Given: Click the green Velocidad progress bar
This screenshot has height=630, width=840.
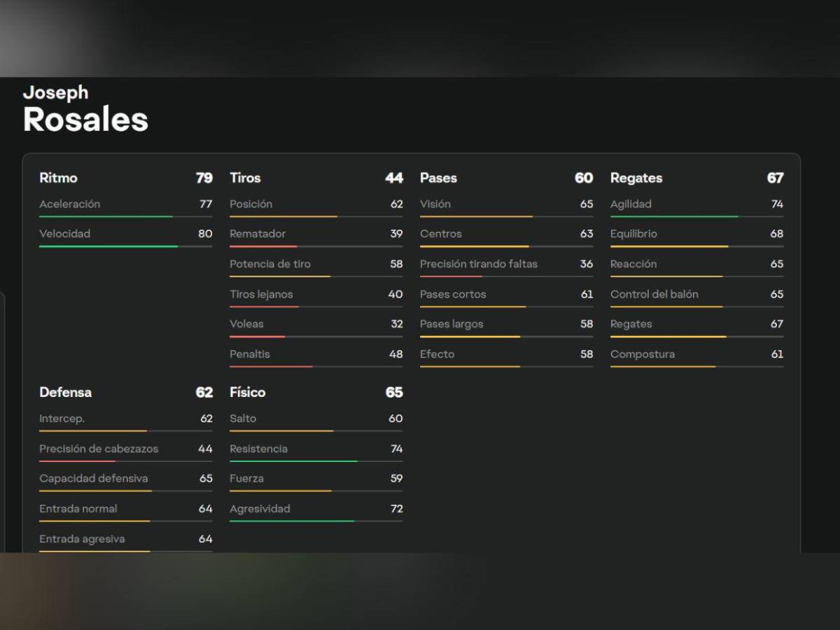Looking at the screenshot, I should 108,246.
